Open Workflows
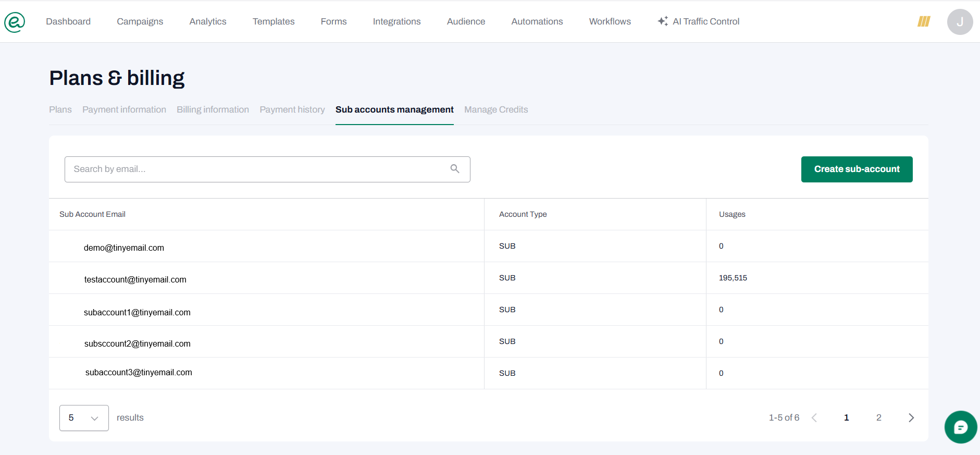 tap(610, 21)
